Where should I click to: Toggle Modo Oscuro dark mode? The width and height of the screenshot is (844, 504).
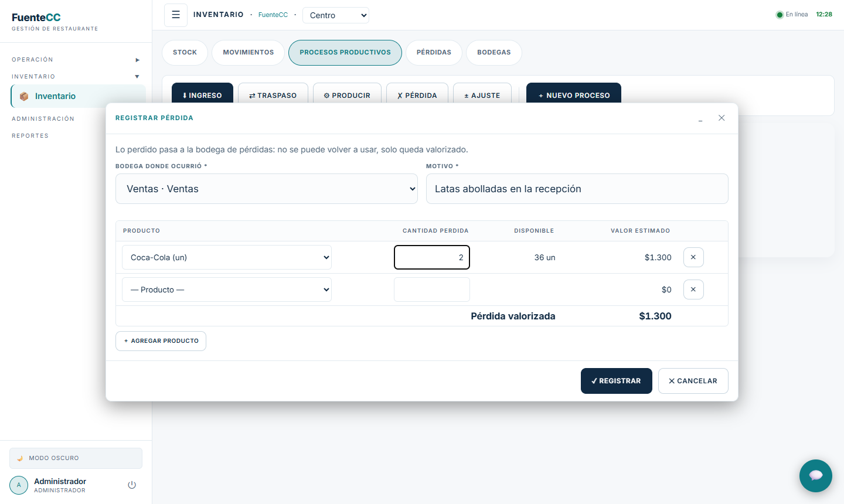(x=76, y=458)
